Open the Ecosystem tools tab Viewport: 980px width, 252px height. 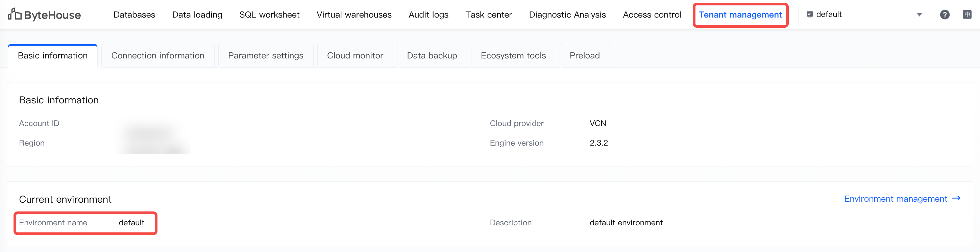pos(513,55)
